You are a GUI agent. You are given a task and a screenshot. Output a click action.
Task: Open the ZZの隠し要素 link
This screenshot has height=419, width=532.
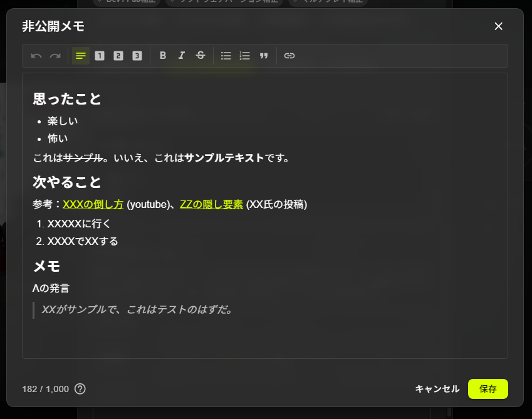click(211, 204)
